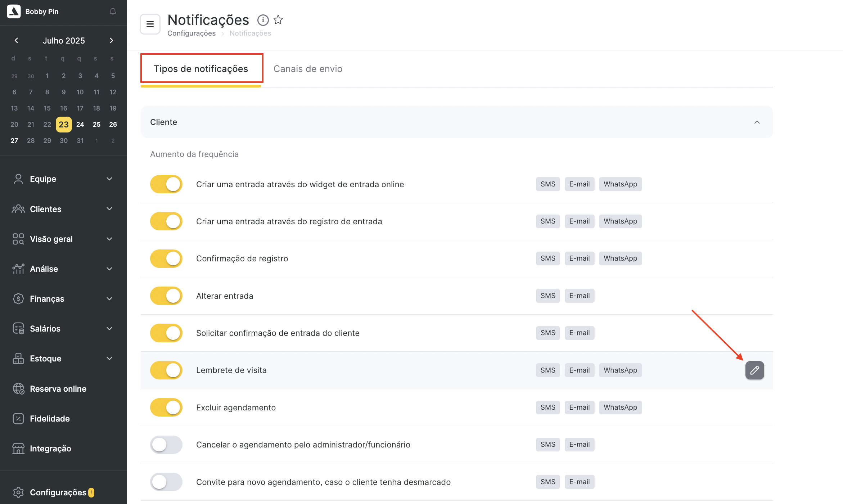Screen dimensions: 843x504
Task: Enable Convite para novo agendamento toggle
Action: (x=166, y=482)
